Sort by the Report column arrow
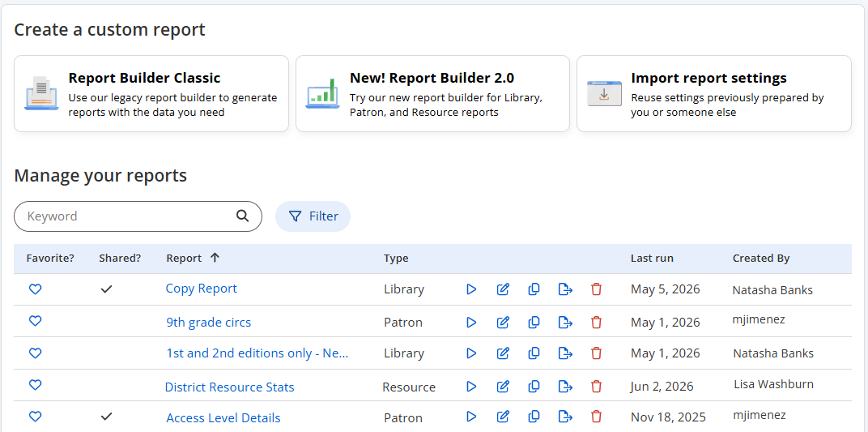The width and height of the screenshot is (868, 432). click(215, 258)
